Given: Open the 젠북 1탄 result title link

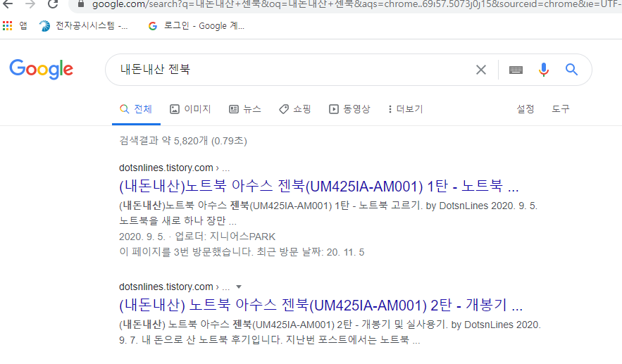Looking at the screenshot, I should 319,186.
